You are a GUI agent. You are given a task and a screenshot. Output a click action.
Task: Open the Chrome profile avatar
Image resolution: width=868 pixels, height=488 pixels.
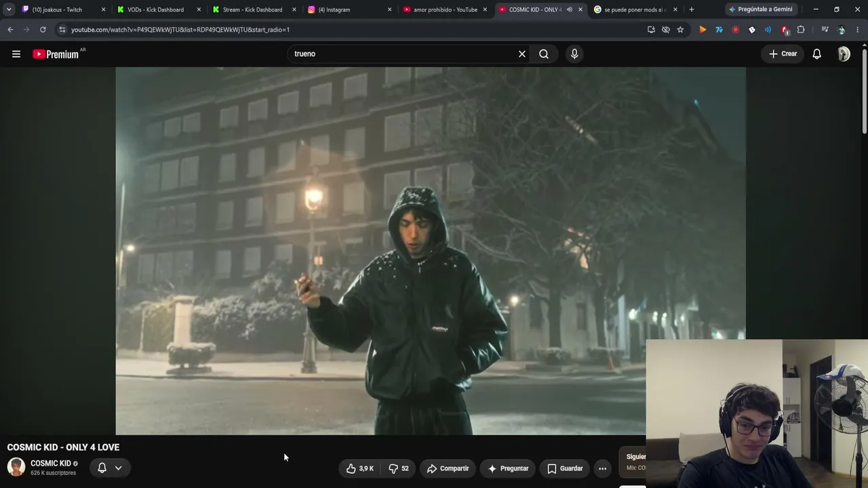point(842,30)
